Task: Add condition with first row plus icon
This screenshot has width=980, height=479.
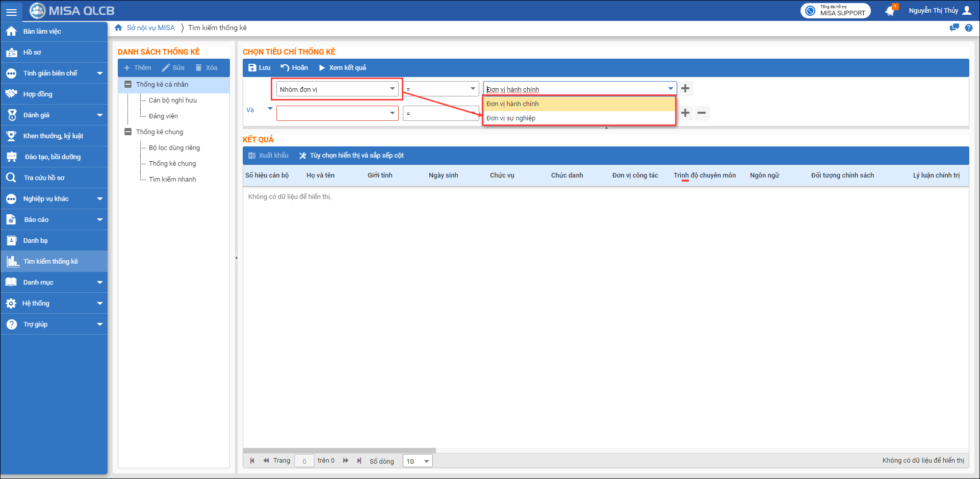Action: pos(685,89)
